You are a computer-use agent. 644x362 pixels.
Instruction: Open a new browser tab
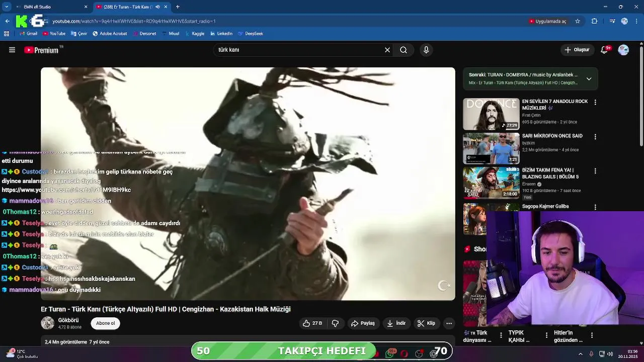(x=178, y=7)
